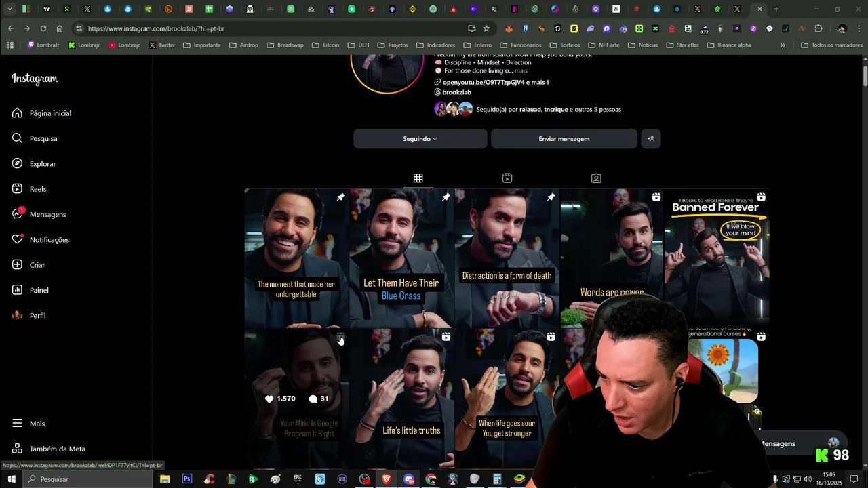Open browser extensions puzzle icon
868x488 pixels.
coord(818,28)
